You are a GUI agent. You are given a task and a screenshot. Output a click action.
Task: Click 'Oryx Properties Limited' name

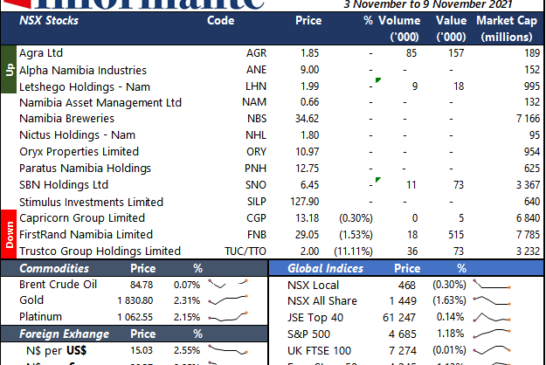click(79, 152)
